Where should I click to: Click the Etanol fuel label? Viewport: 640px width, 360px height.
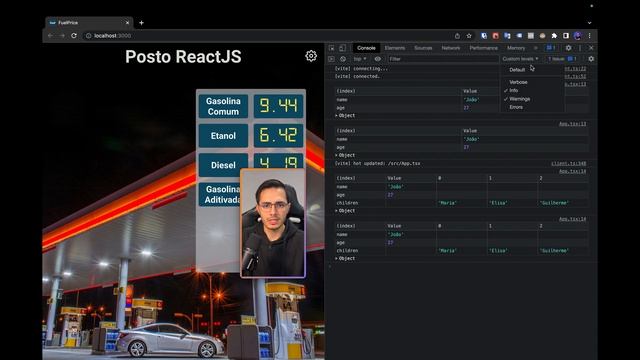(223, 136)
